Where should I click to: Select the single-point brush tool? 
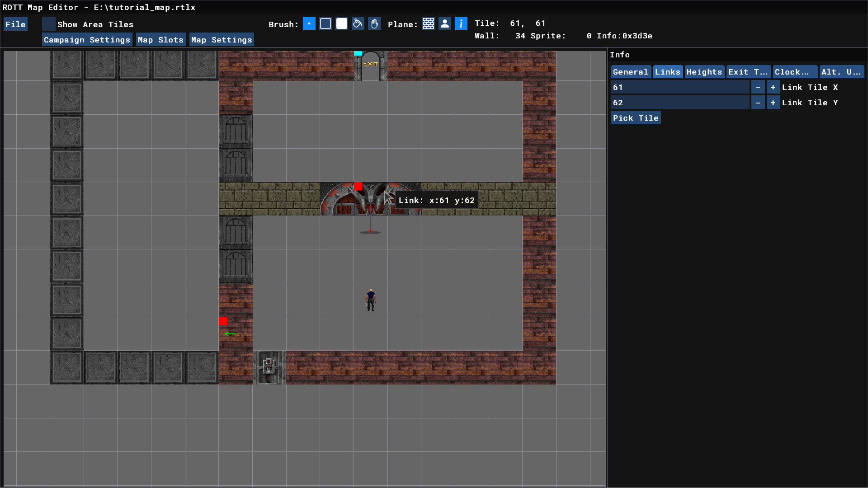[309, 24]
